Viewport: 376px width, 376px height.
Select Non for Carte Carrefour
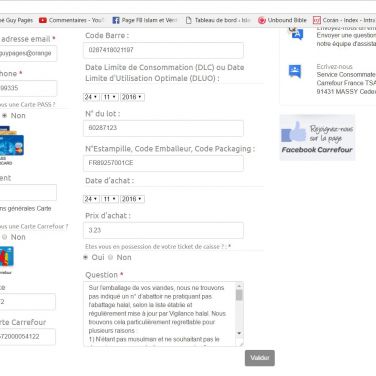point(5,237)
